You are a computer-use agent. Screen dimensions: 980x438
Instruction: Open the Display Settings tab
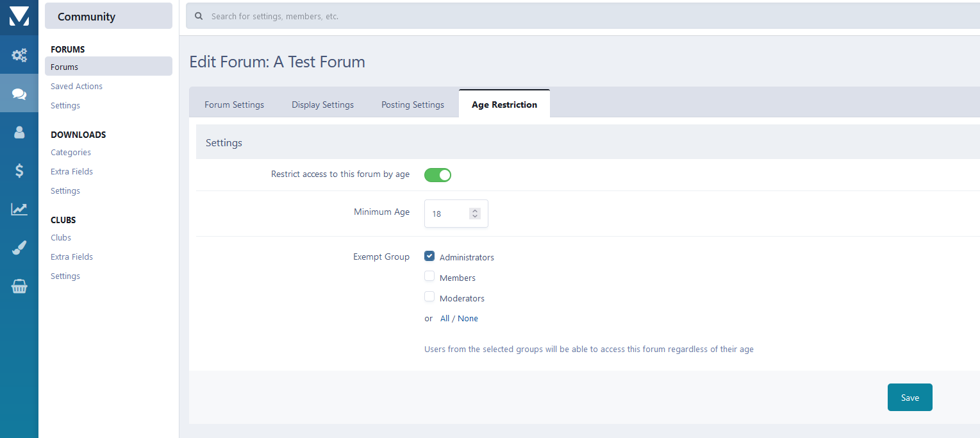(x=322, y=105)
